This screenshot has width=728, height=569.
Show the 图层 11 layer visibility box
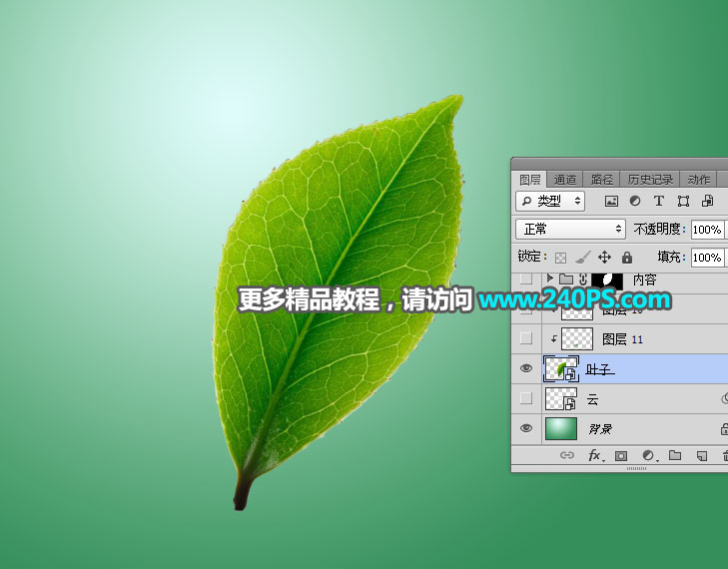click(x=526, y=338)
